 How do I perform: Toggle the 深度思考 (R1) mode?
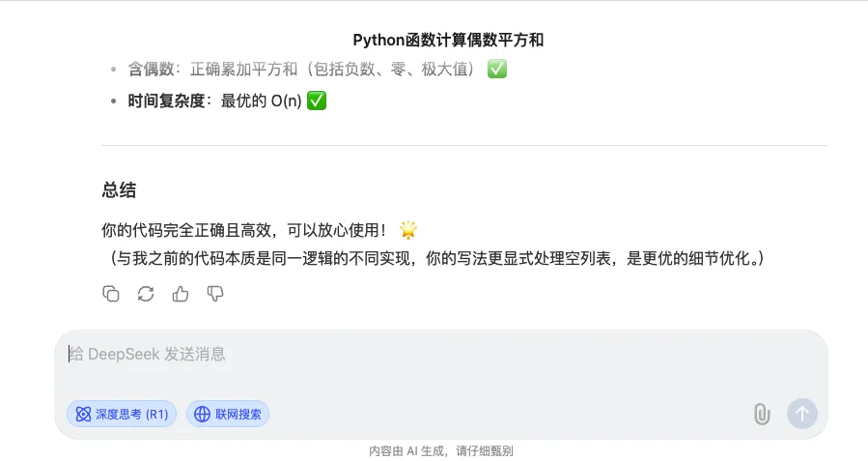click(x=122, y=414)
